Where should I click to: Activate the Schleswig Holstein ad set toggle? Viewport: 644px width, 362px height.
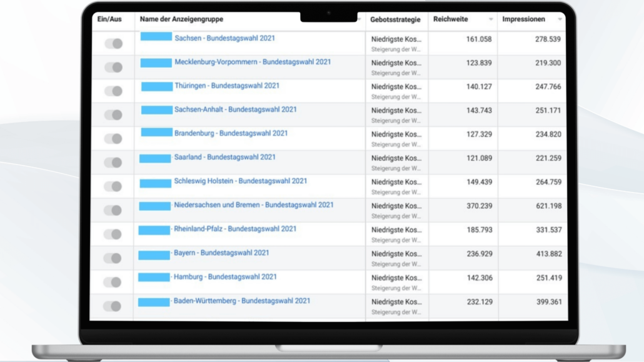coord(113,186)
